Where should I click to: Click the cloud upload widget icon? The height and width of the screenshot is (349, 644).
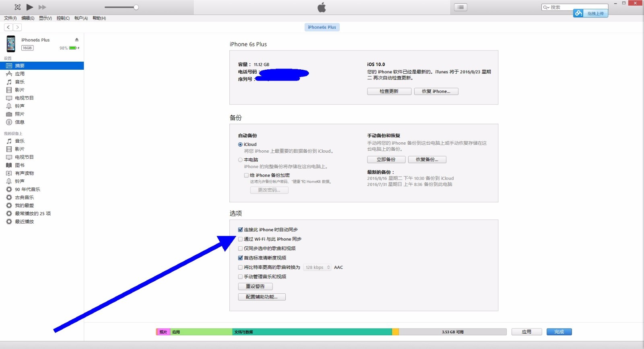pyautogui.click(x=578, y=13)
